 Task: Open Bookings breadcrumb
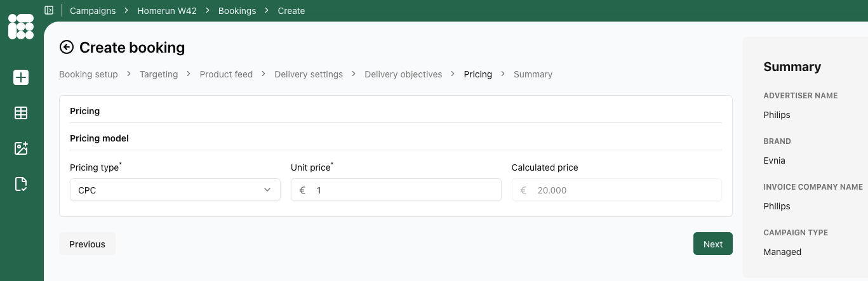237,11
